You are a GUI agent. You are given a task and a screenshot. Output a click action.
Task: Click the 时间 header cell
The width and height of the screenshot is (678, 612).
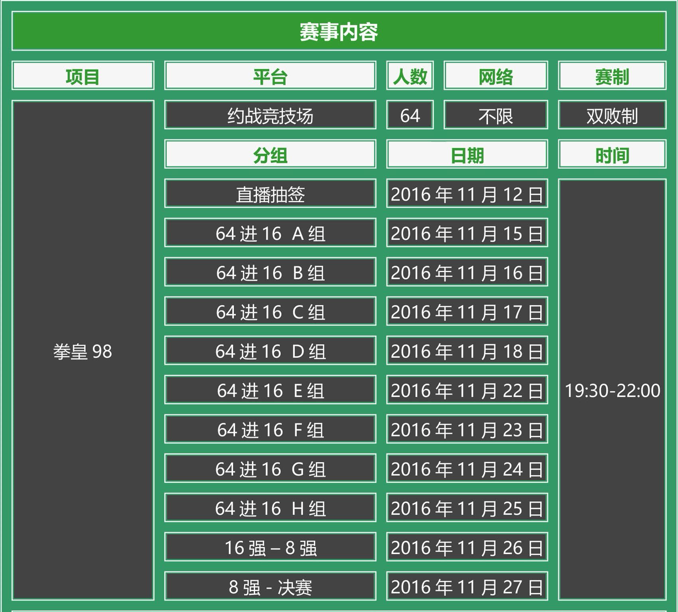612,154
